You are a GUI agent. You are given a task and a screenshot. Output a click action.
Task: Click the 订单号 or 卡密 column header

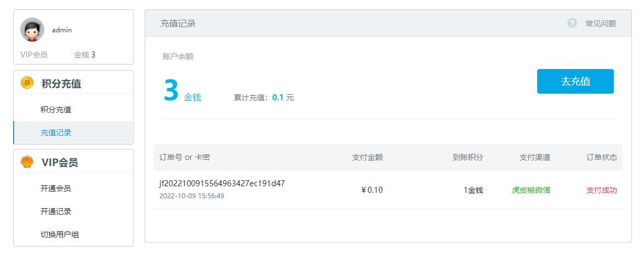185,157
